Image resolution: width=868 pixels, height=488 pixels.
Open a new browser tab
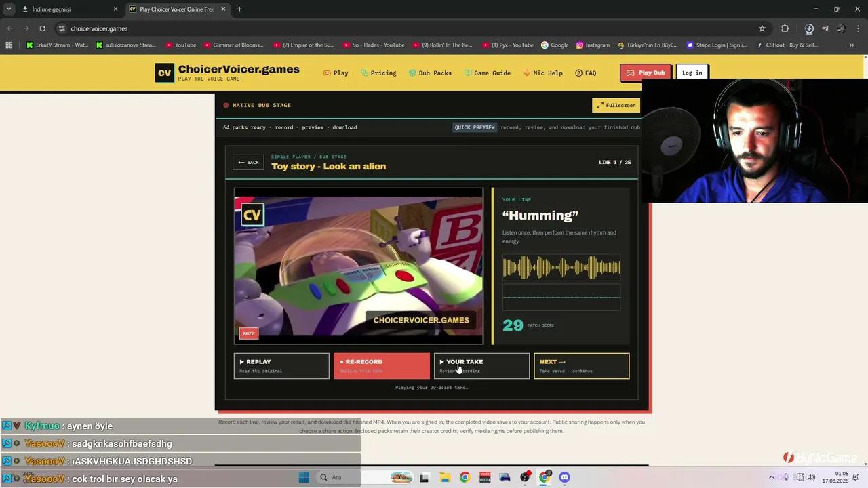tap(239, 9)
